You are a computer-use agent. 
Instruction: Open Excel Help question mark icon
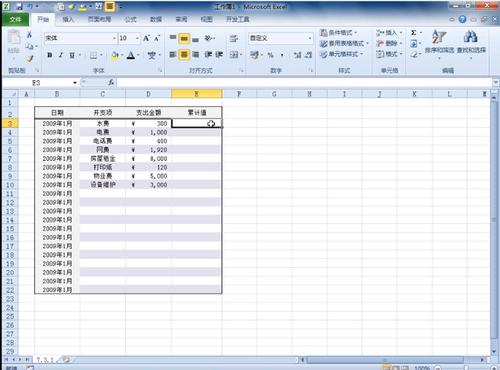pyautogui.click(x=462, y=19)
